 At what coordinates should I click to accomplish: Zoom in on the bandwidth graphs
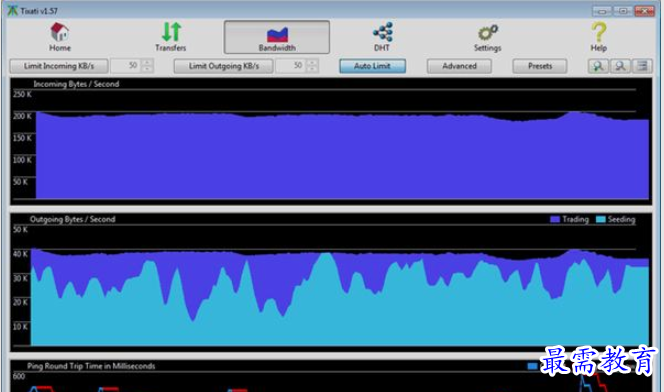tap(598, 66)
